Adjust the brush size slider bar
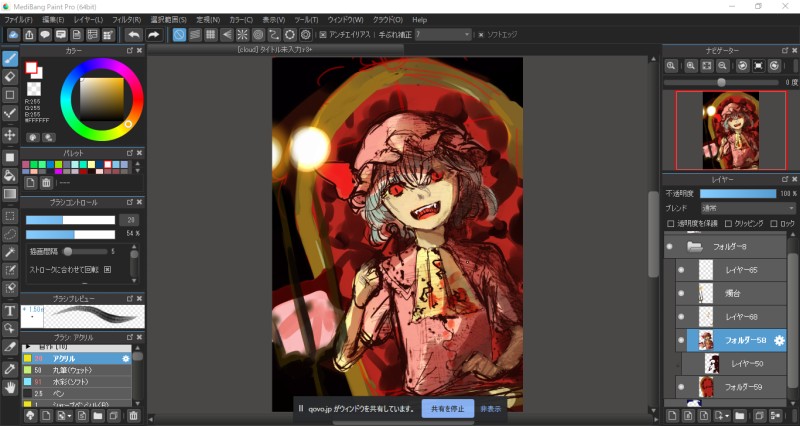Viewport: 800px width, 426px height. [70, 220]
